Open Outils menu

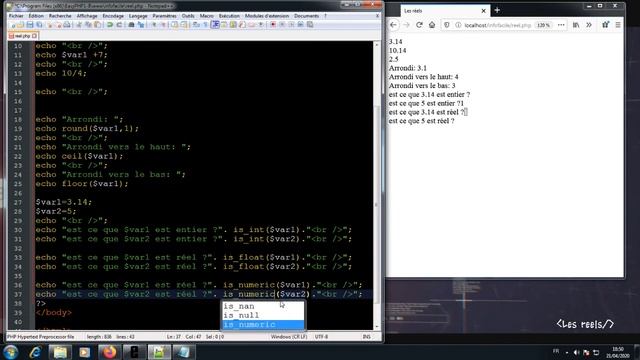(x=188, y=16)
